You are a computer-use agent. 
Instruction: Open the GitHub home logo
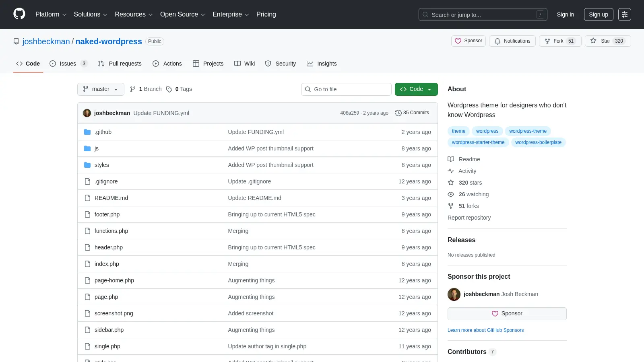pos(19,14)
